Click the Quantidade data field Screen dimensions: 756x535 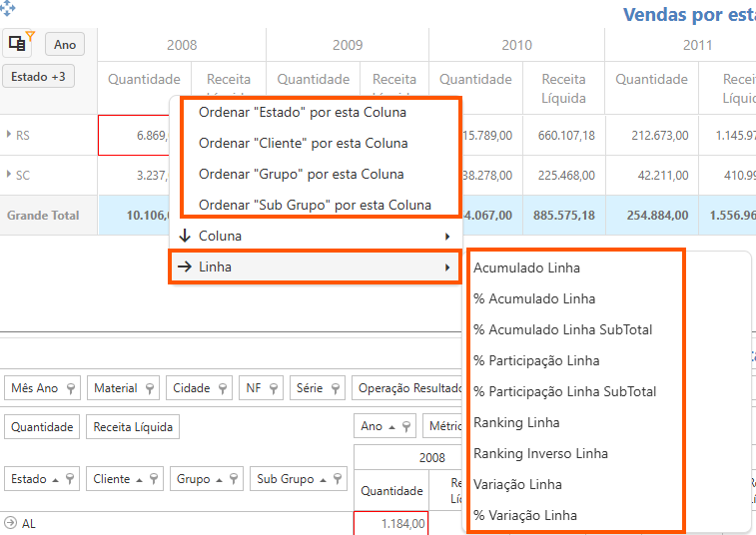[x=42, y=426]
